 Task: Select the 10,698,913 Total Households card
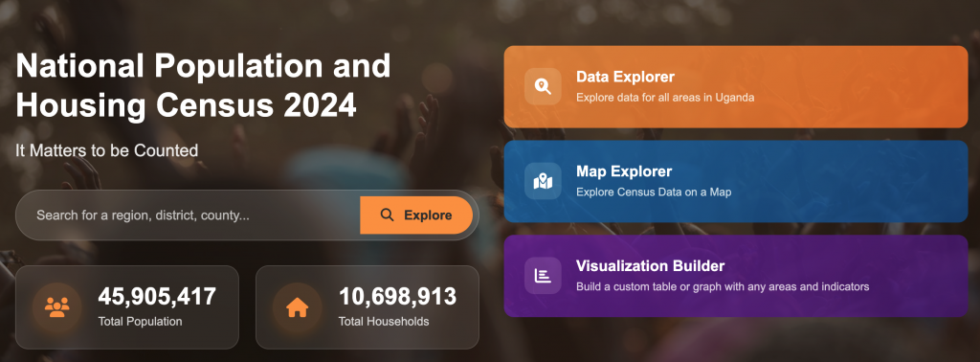pyautogui.click(x=367, y=307)
